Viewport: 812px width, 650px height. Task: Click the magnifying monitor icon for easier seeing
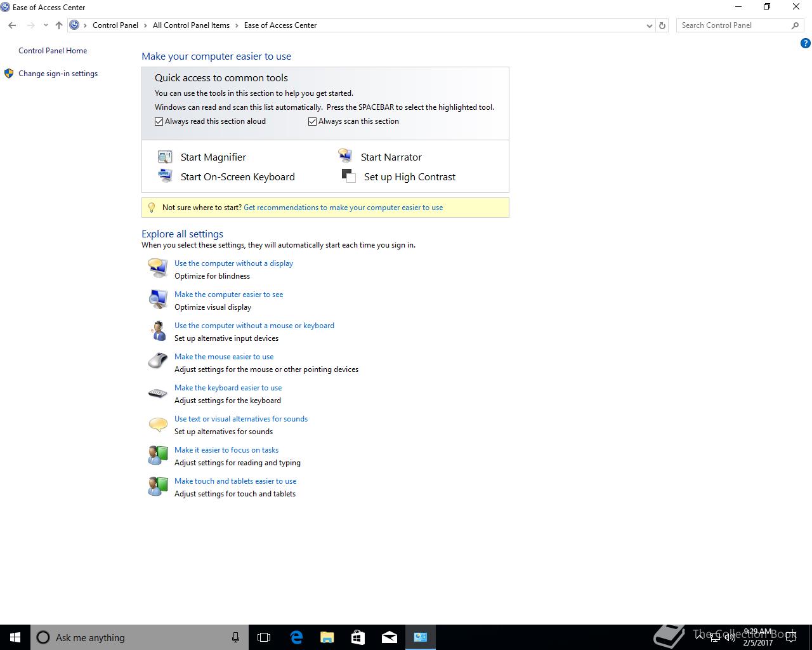[x=157, y=299]
